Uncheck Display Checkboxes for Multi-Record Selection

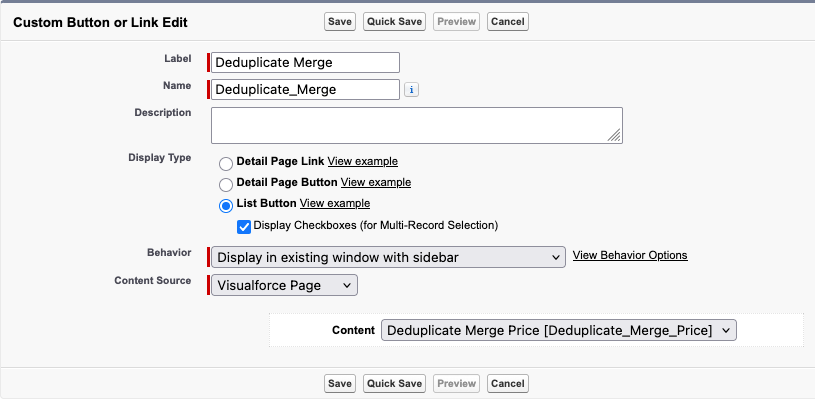tap(244, 227)
